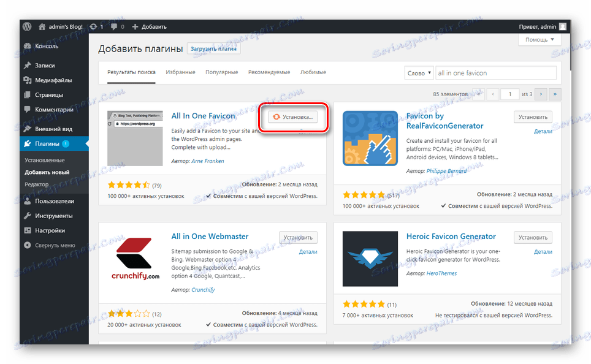Click the crunchify.com plugin logo

135,259
